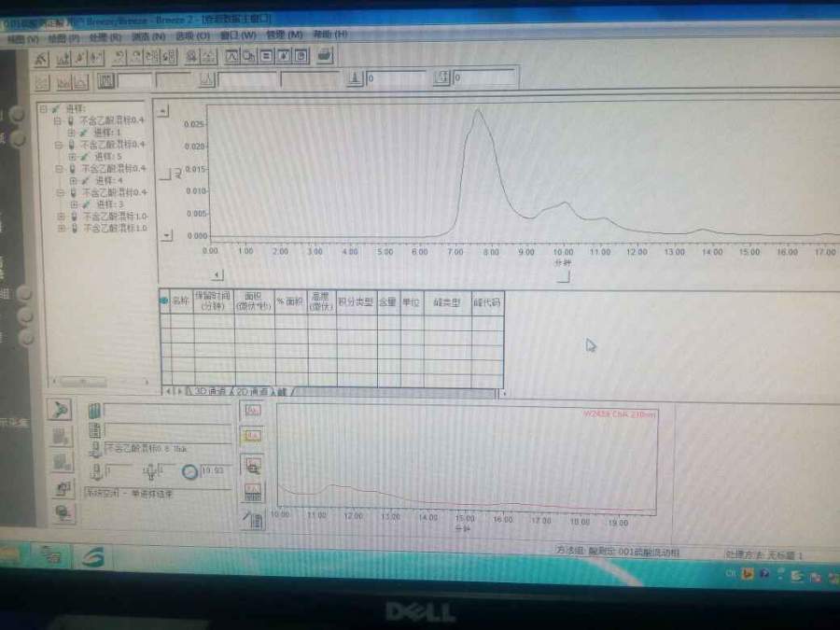Collapse the sample node containing 进样: 1

coord(57,120)
